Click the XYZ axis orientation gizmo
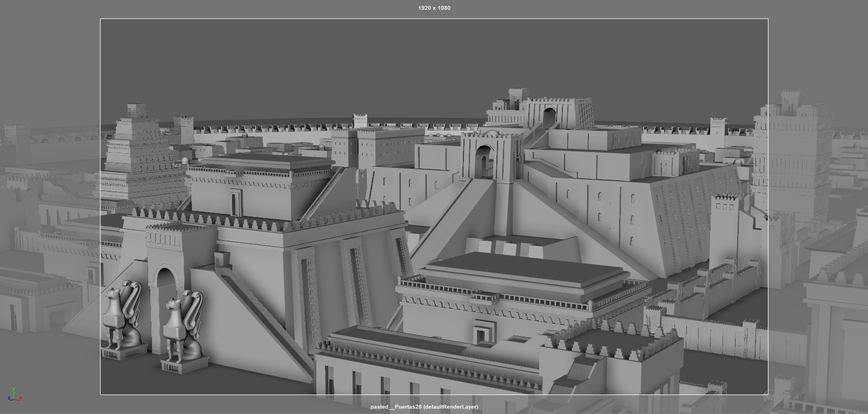 pos(14,395)
